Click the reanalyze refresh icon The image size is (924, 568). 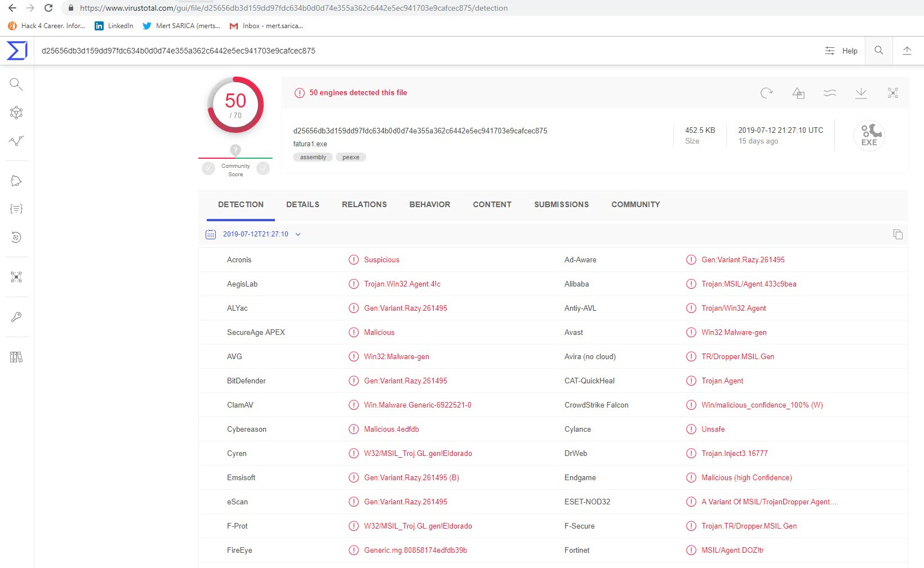point(766,93)
